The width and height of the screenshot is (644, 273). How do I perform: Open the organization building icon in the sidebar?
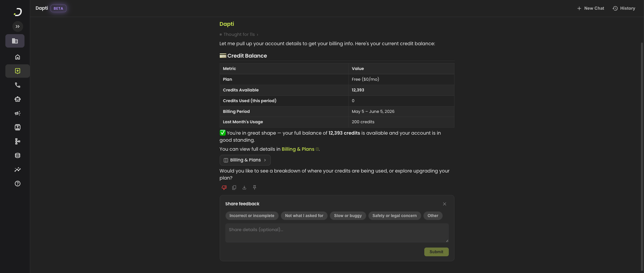coord(15,41)
